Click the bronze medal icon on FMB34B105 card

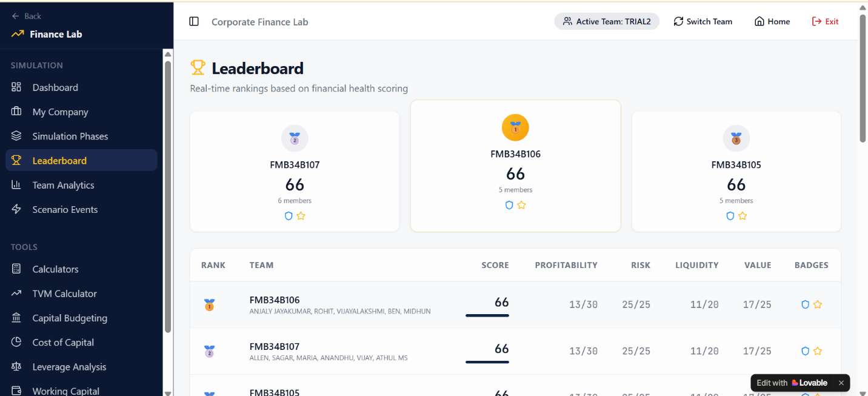click(736, 139)
